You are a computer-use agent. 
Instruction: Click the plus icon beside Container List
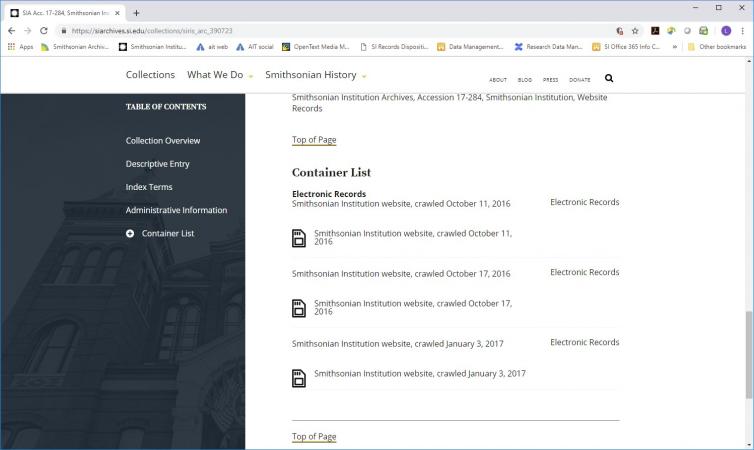130,234
